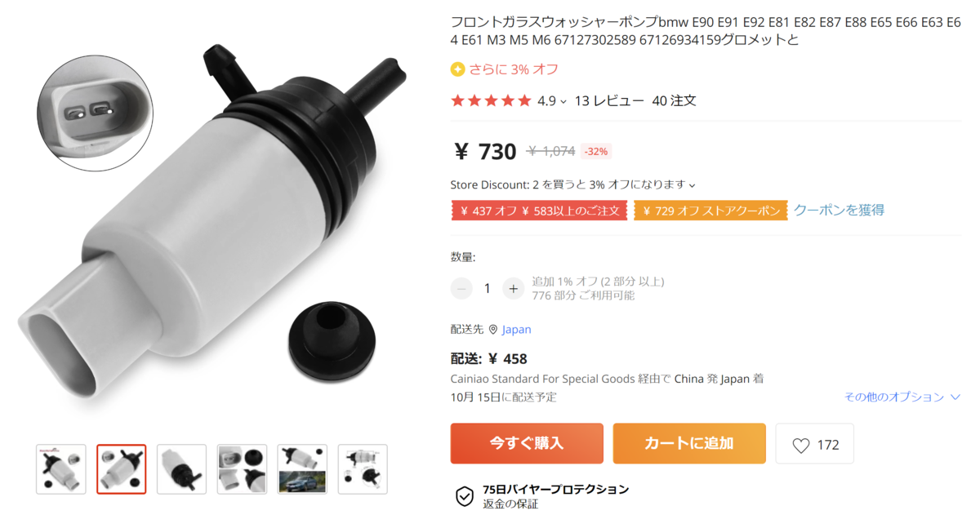Expand the Store Discount details chevron
This screenshot has width=980, height=515.
tap(693, 186)
